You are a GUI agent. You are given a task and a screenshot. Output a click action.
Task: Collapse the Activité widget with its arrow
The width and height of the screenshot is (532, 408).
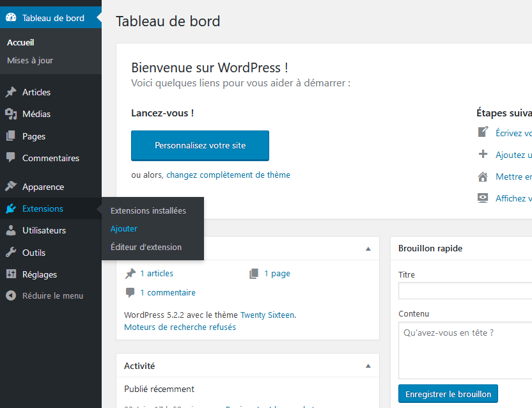pos(368,366)
